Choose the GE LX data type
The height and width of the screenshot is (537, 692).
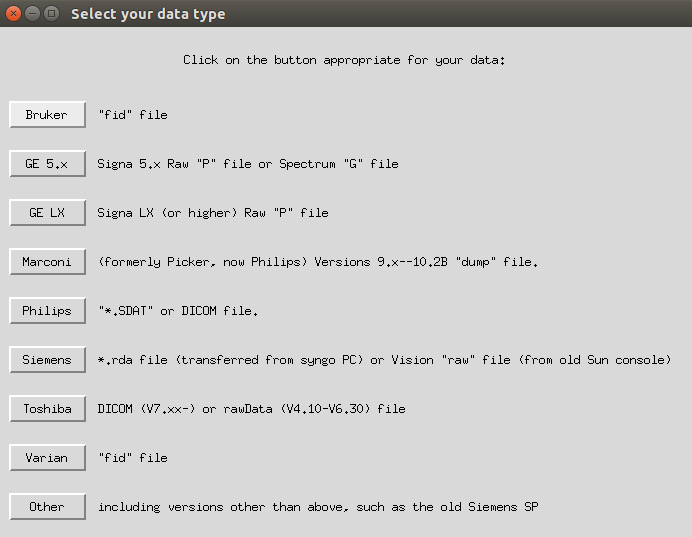[x=47, y=213]
